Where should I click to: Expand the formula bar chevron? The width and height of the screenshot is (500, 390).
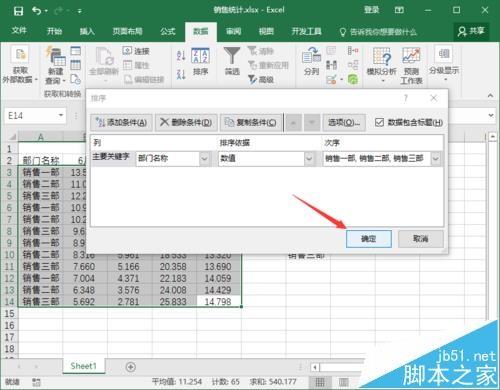coord(491,115)
